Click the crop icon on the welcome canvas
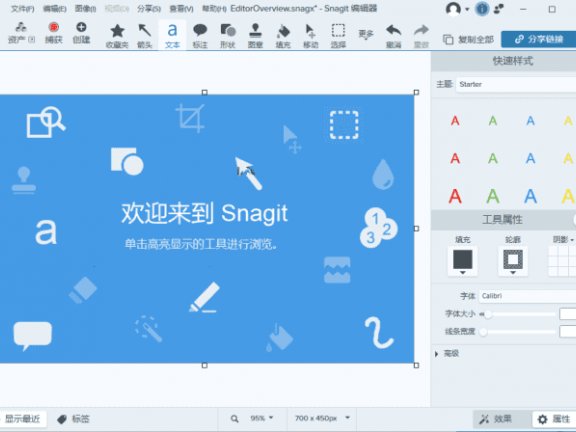Screen dimensions: 576x432 coord(190,118)
